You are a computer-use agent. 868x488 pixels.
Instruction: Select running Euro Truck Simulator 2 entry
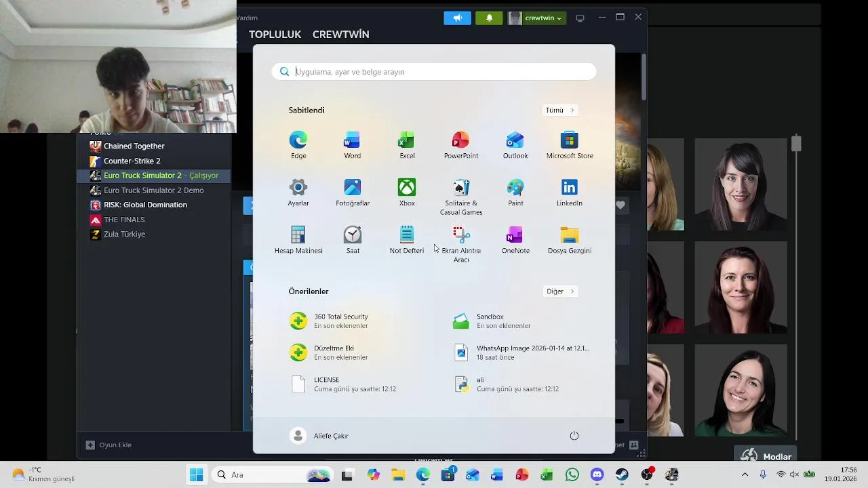(153, 176)
